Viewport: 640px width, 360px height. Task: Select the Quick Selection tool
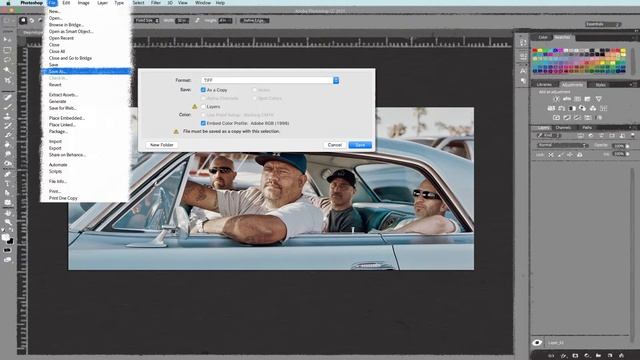point(7,70)
